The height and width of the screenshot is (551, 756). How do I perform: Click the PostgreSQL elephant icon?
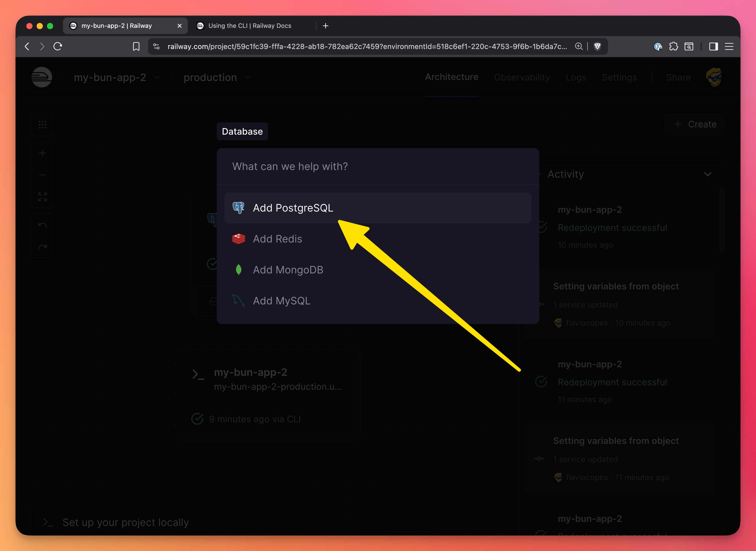point(238,208)
